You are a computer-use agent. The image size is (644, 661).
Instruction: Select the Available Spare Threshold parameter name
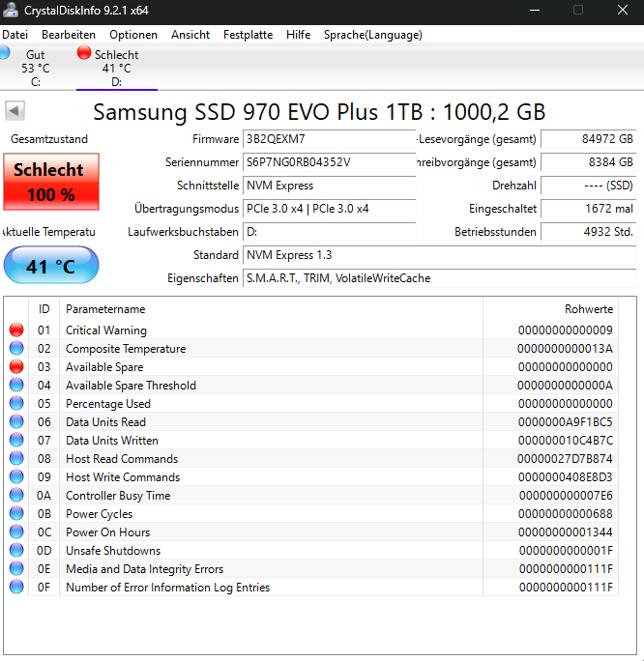pos(131,386)
